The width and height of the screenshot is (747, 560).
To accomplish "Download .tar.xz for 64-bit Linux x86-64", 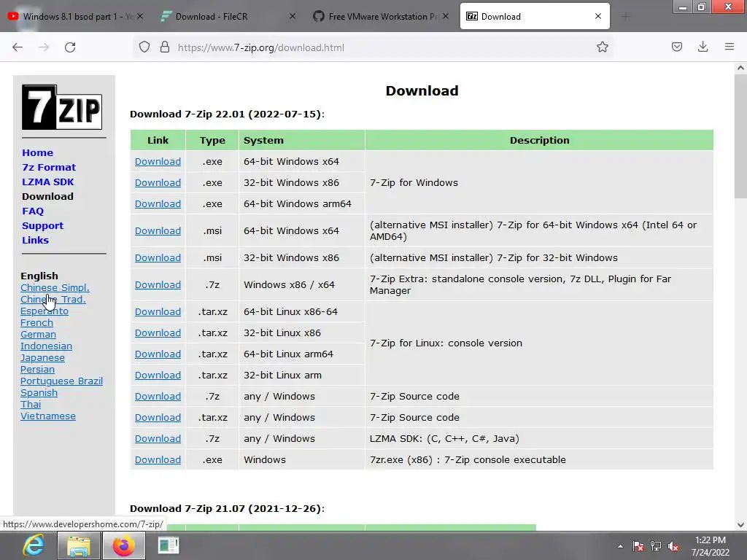I will 158,311.
